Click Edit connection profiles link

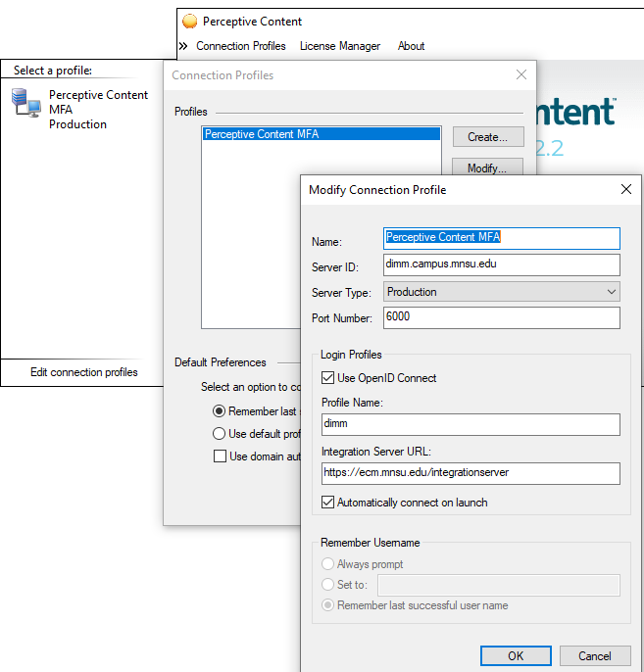(84, 372)
